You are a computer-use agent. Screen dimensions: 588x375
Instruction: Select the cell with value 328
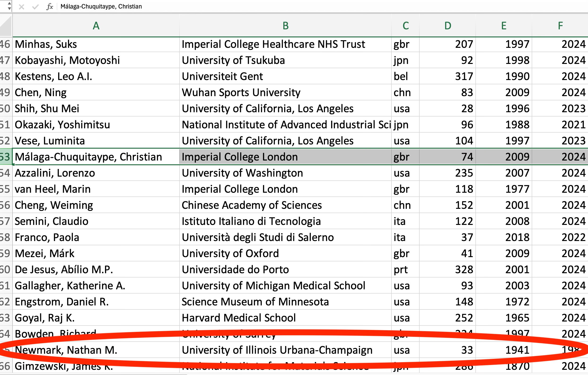tap(464, 270)
